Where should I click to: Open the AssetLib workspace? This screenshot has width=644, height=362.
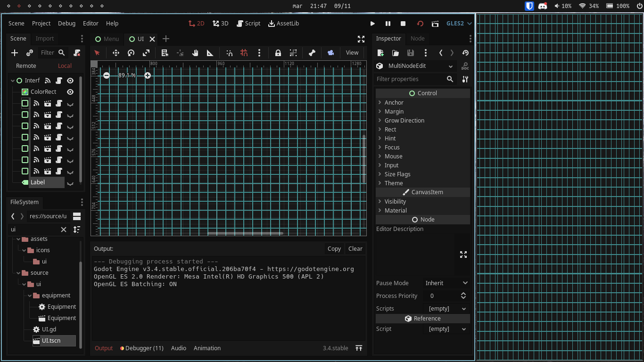coord(284,24)
